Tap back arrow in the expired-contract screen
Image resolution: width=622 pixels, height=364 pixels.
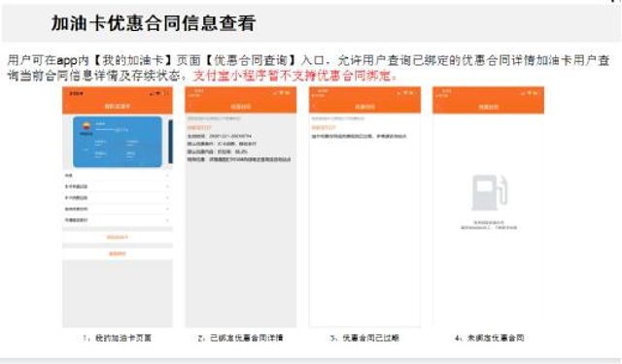[314, 107]
